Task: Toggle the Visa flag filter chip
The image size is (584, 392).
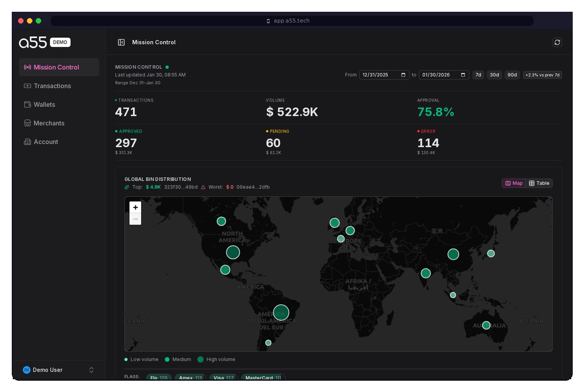Action: point(223,378)
